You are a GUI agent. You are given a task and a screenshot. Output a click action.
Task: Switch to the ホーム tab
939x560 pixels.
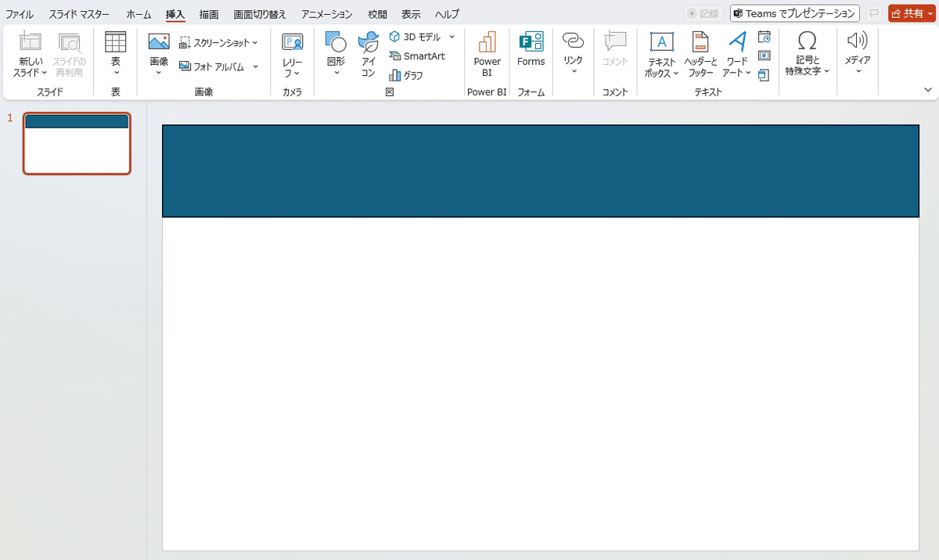pos(139,14)
